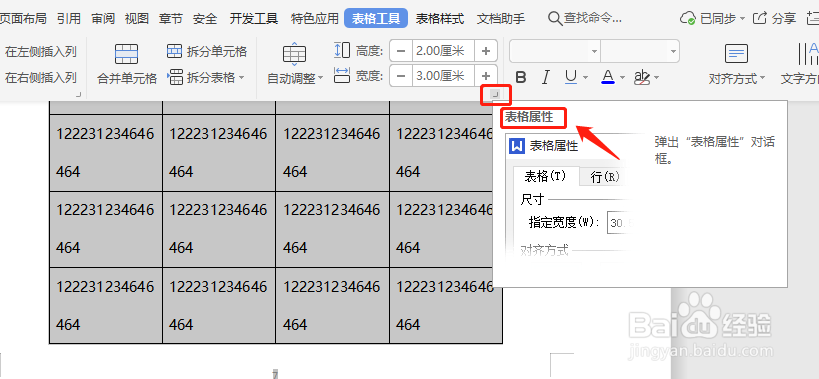Increase row height with plus button

point(486,51)
